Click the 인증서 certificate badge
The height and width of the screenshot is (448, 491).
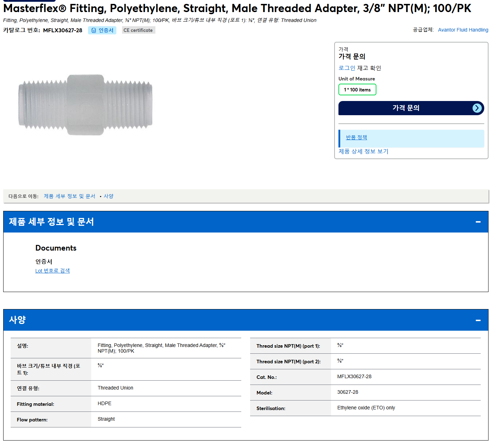coord(102,30)
